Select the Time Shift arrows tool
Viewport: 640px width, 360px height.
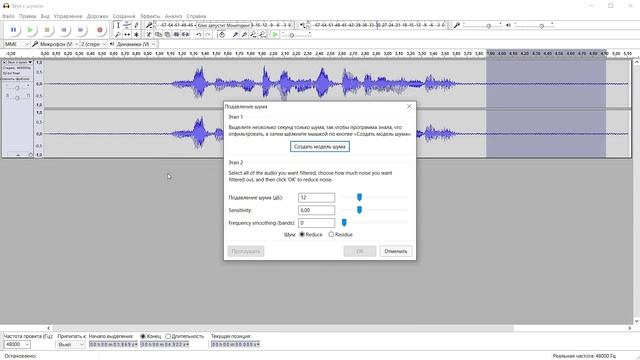(127, 35)
